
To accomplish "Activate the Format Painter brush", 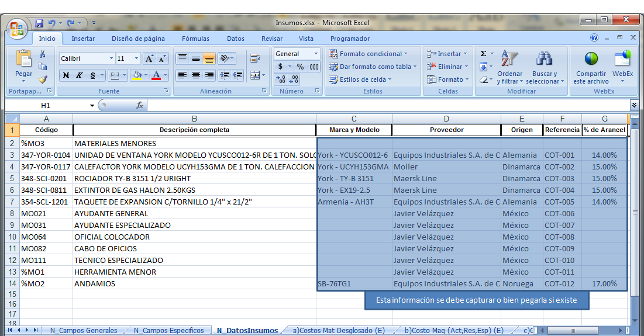I will pyautogui.click(x=42, y=79).
